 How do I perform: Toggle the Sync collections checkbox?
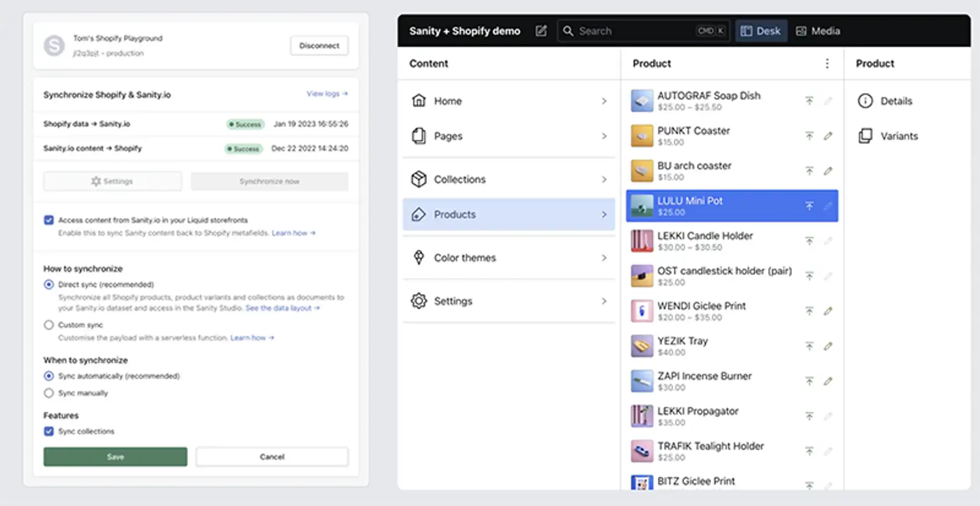coord(49,431)
